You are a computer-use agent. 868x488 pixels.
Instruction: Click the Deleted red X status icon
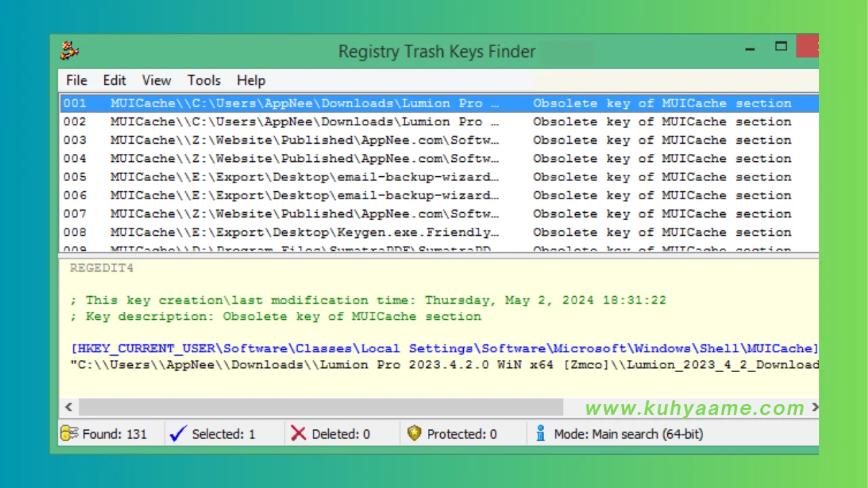coord(298,434)
